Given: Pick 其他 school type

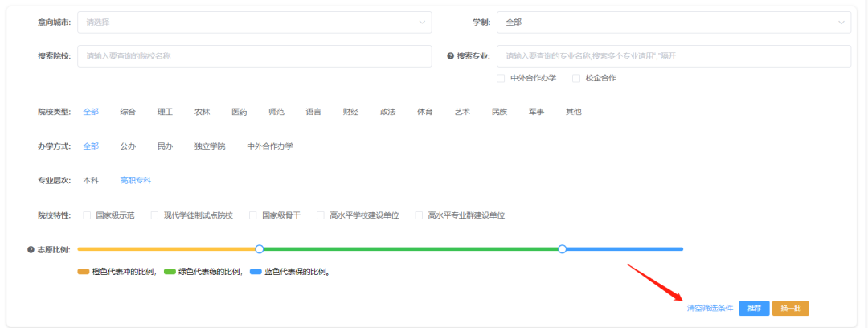Looking at the screenshot, I should coord(574,112).
